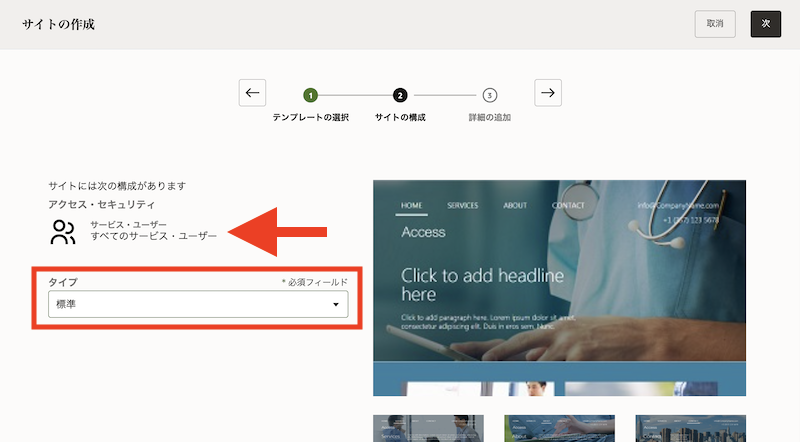800x442 pixels.
Task: Click the previous step left arrow
Action: 252,93
